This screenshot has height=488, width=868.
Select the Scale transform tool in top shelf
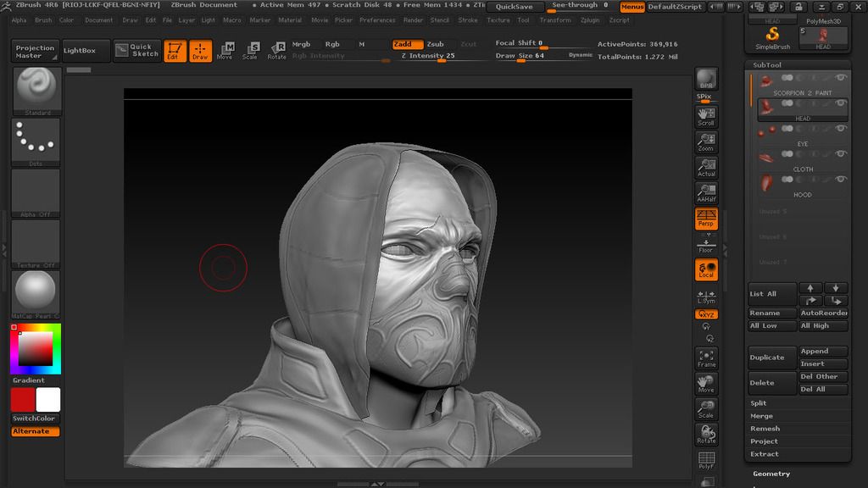(x=250, y=51)
